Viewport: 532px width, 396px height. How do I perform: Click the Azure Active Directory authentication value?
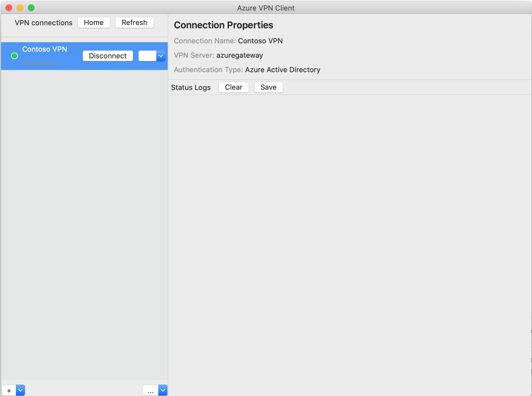283,70
